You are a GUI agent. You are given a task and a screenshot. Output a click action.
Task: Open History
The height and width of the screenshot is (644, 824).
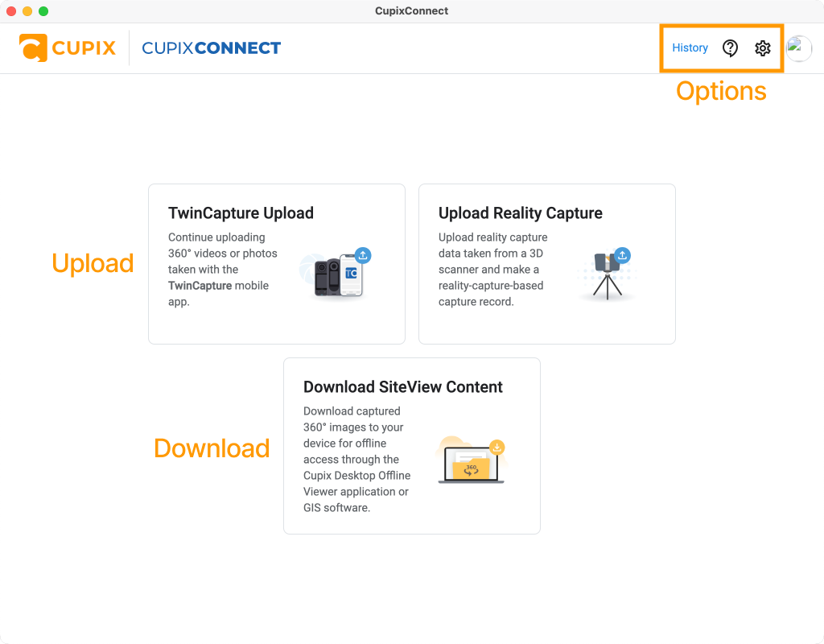point(690,48)
